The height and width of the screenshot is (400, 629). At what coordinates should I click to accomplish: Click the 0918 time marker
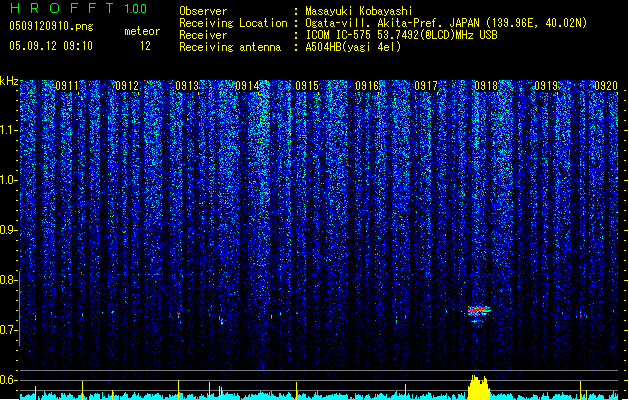[486, 86]
